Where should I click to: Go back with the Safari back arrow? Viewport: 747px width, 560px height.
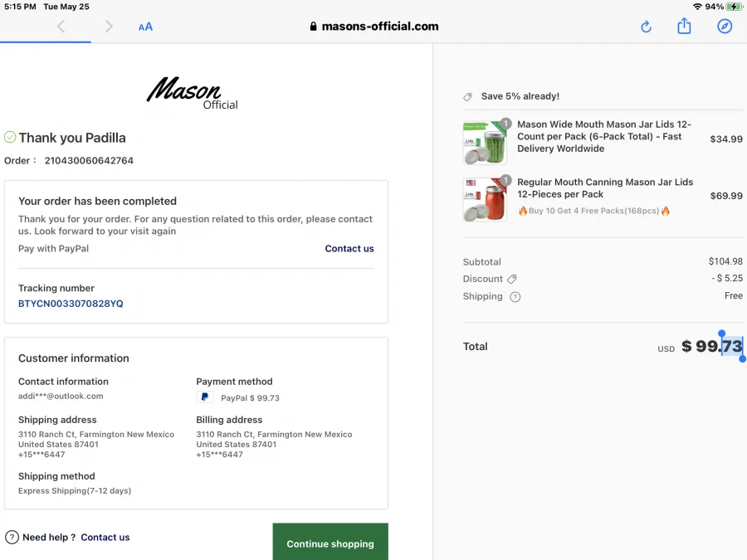pos(61,27)
